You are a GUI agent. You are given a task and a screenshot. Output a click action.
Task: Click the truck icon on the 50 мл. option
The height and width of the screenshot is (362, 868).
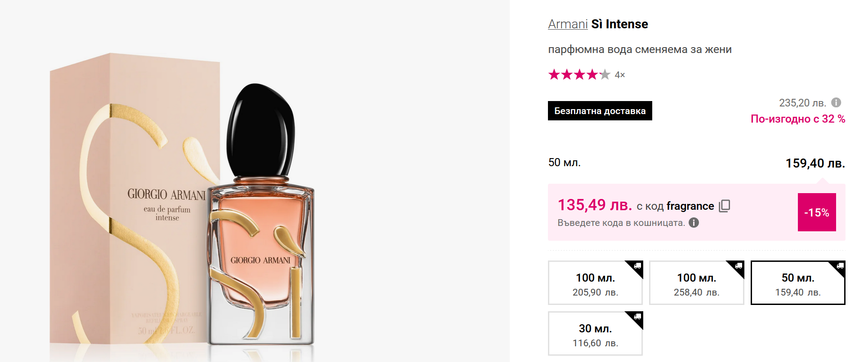840,266
